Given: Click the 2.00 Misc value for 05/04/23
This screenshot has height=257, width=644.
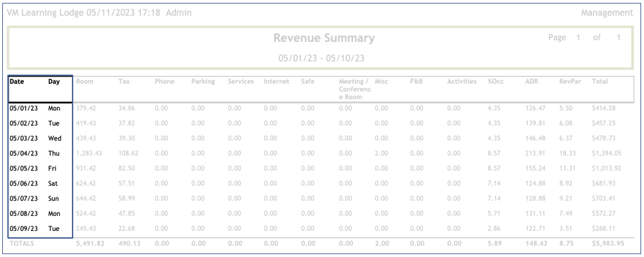Looking at the screenshot, I should [x=381, y=153].
